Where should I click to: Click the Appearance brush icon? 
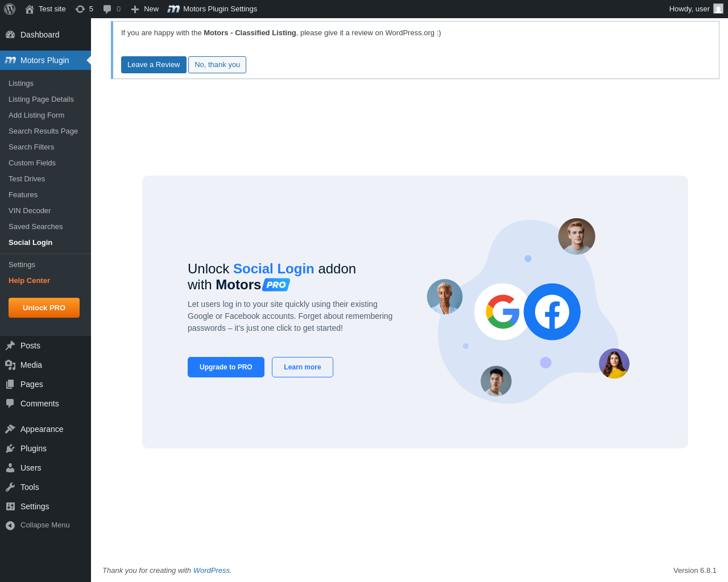[10, 429]
